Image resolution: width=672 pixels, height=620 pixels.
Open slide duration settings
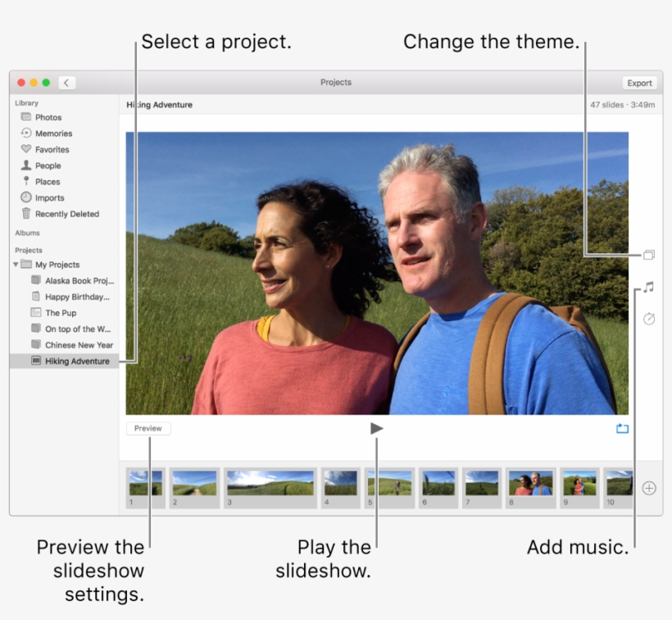(x=648, y=319)
